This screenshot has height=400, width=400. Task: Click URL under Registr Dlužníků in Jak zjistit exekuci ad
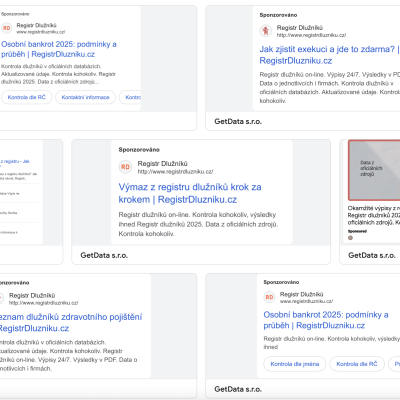311,35
